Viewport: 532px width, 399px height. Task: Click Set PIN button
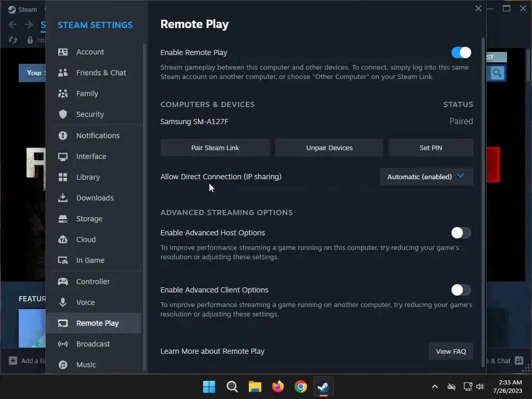pyautogui.click(x=431, y=148)
